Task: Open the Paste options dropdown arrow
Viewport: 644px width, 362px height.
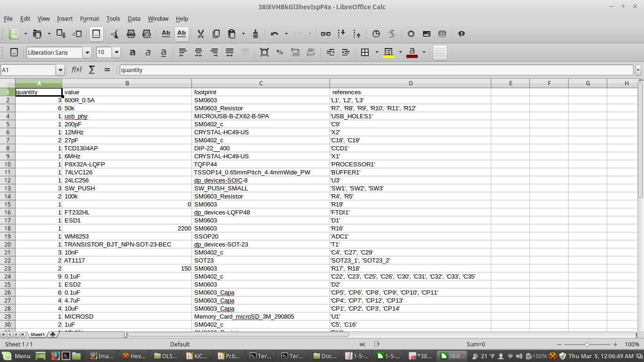Action: (x=243, y=34)
